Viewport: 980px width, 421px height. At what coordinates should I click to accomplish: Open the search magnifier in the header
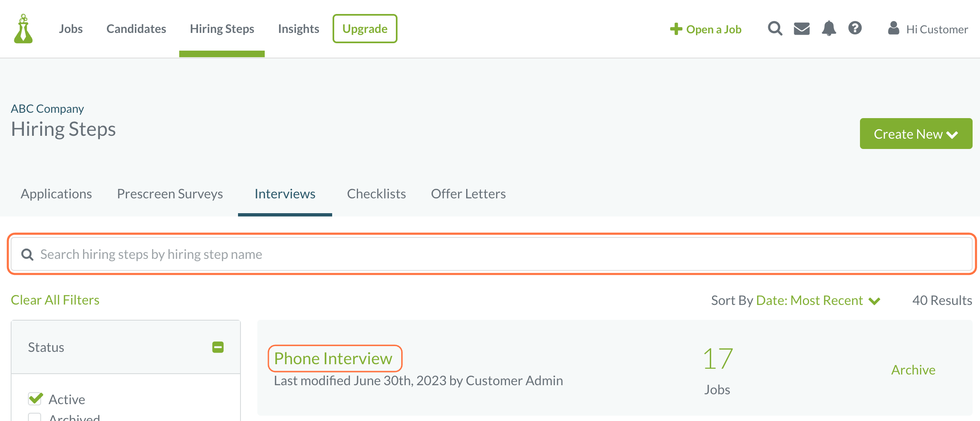[775, 29]
